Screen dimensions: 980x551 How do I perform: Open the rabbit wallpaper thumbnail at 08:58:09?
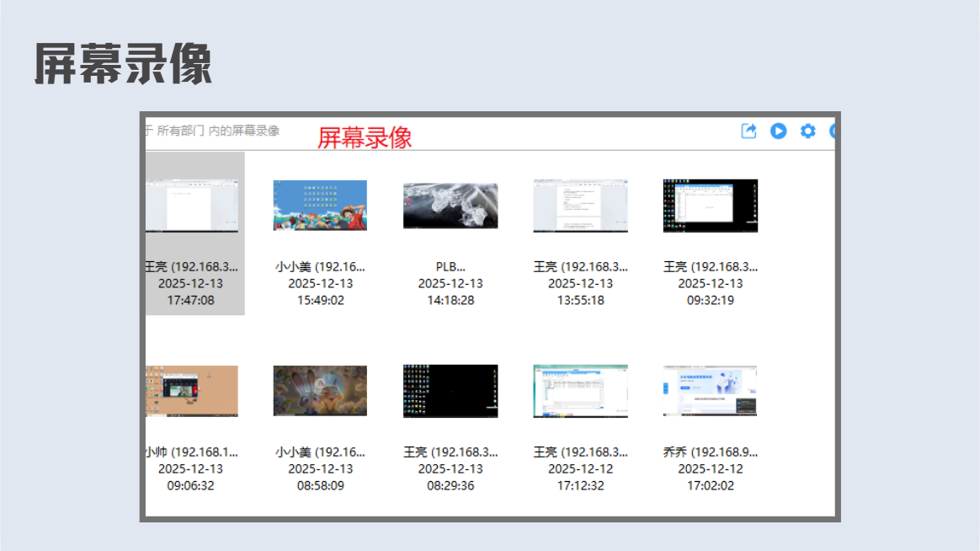320,391
